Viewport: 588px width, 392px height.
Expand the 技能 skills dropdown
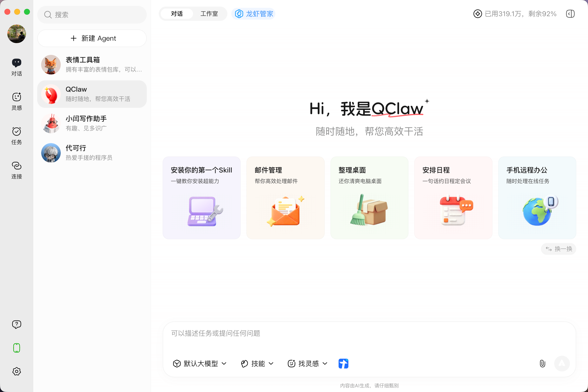tap(257, 363)
